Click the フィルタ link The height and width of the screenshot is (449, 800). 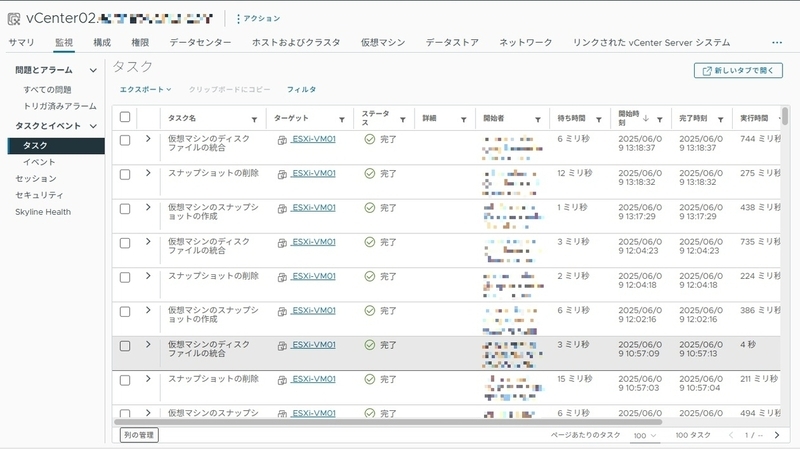pos(301,89)
